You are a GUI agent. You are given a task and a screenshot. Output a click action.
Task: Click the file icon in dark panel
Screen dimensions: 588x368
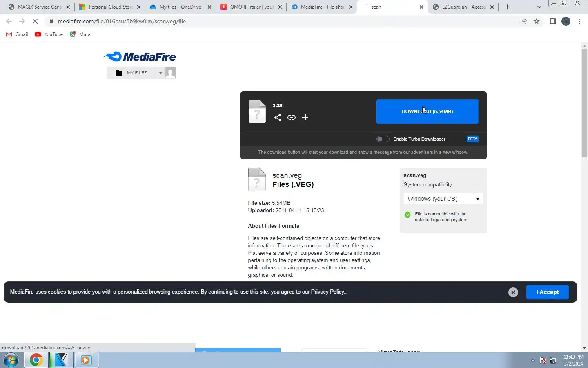[x=257, y=111]
